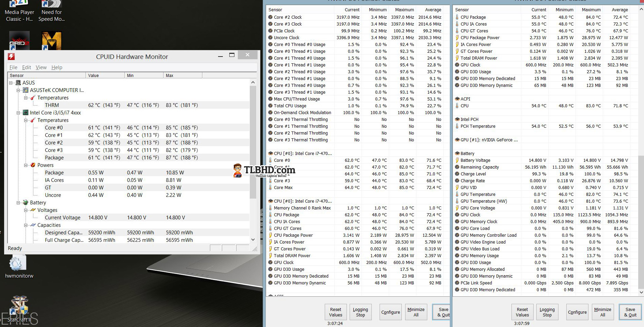The width and height of the screenshot is (644, 327).
Task: Open the Metro game desktop shortcut
Action: point(51,41)
